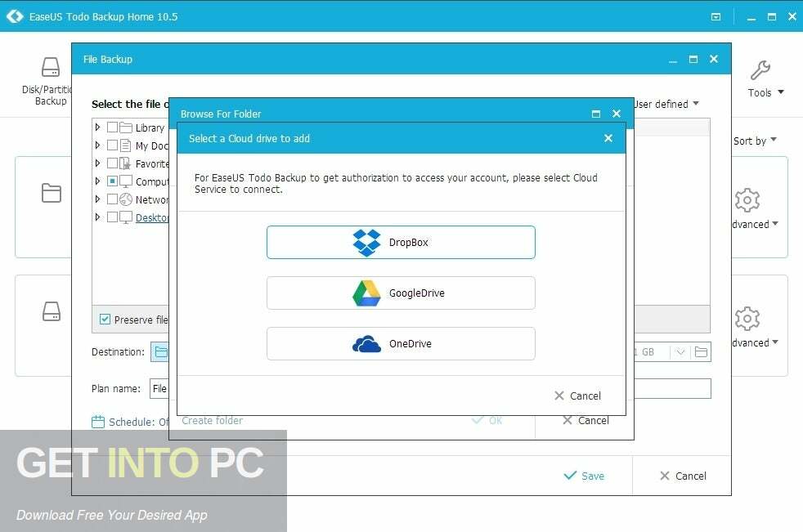The height and width of the screenshot is (532, 803).
Task: Open the Sort by dropdown
Action: click(755, 141)
